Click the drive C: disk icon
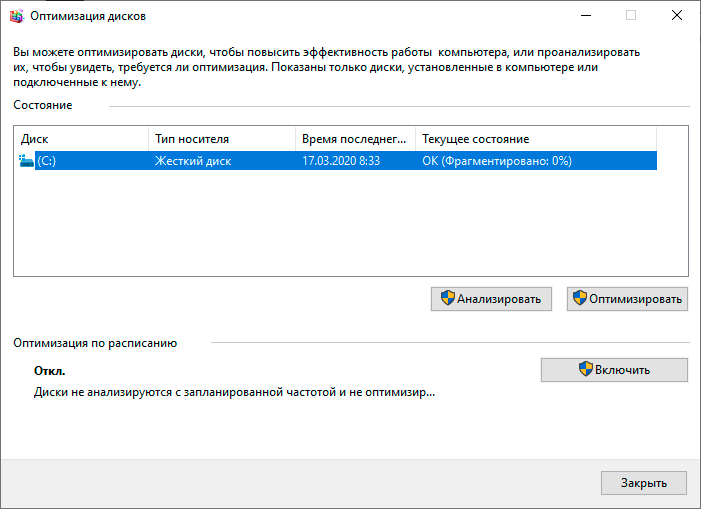This screenshot has width=701, height=509. point(26,161)
